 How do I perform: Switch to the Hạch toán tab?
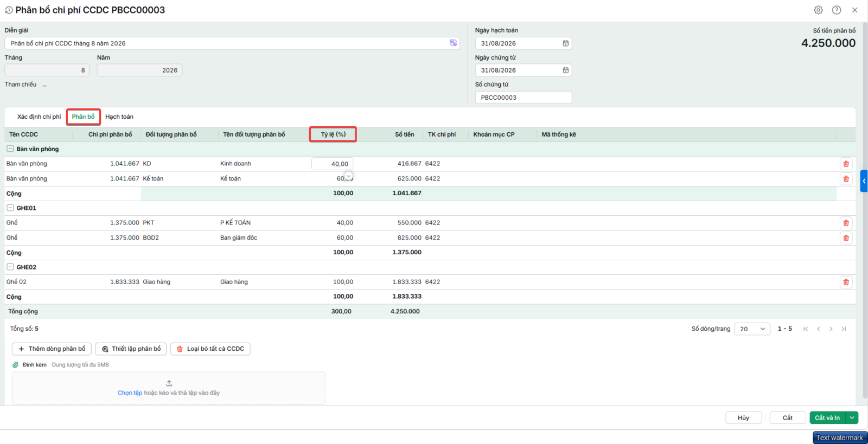tap(119, 117)
